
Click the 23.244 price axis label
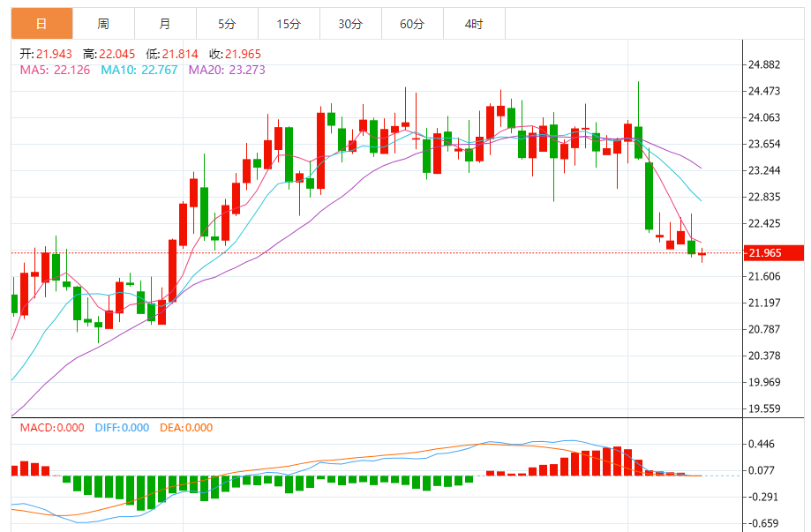click(764, 170)
